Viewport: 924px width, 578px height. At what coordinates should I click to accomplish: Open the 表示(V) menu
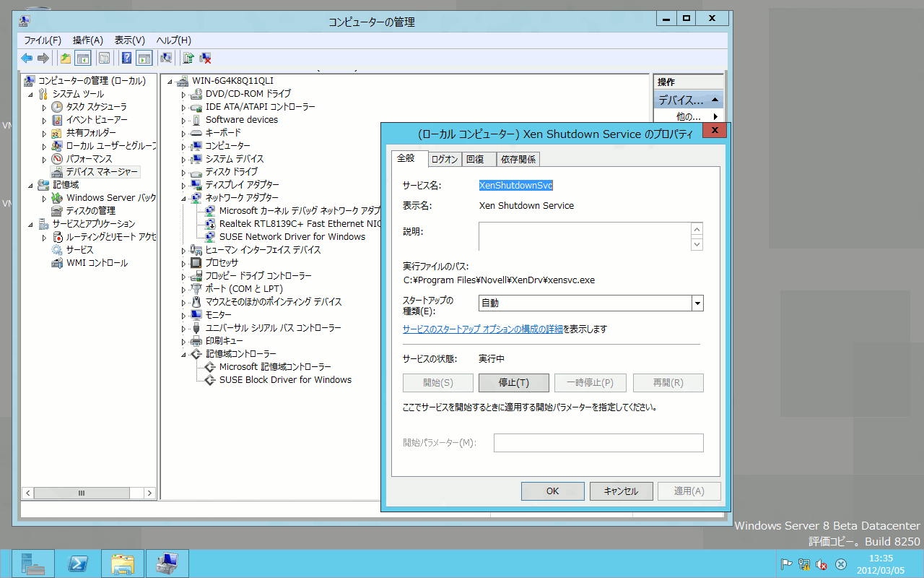click(x=130, y=40)
